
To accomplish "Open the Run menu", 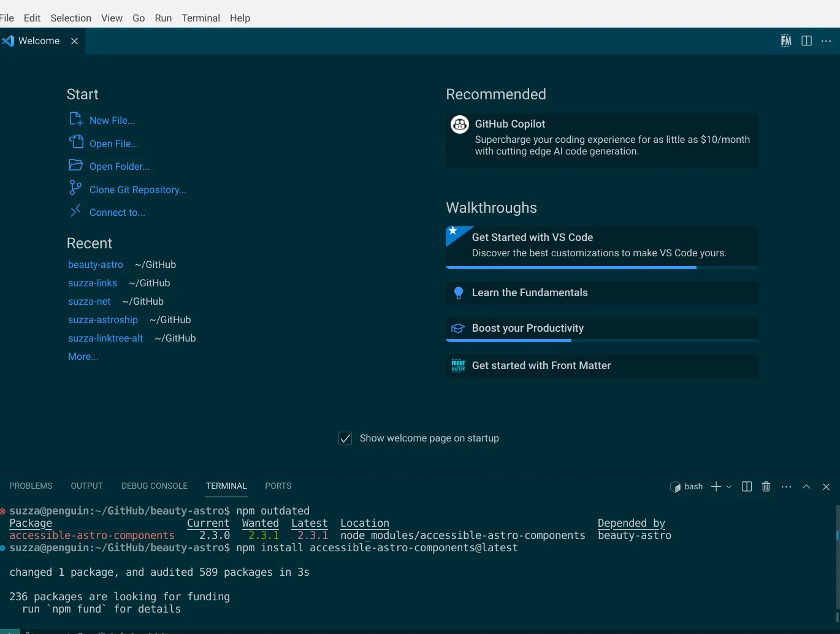I will tap(163, 18).
